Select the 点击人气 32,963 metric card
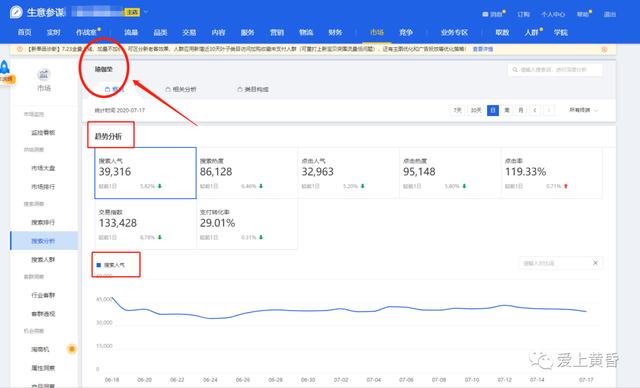Screen dimensions: 640x388 coord(349,173)
